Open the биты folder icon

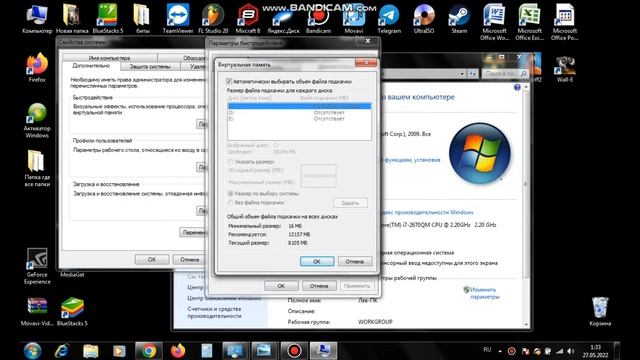pos(142,19)
